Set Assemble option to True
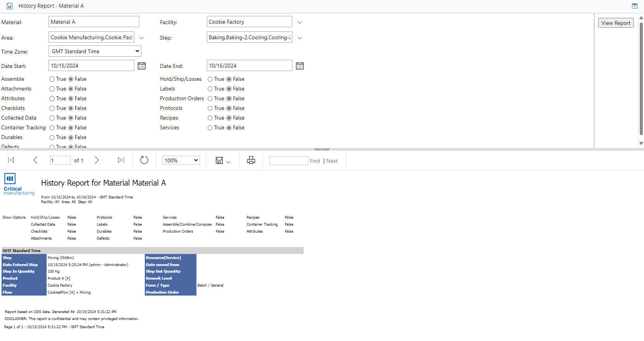644x341 pixels. (52, 79)
